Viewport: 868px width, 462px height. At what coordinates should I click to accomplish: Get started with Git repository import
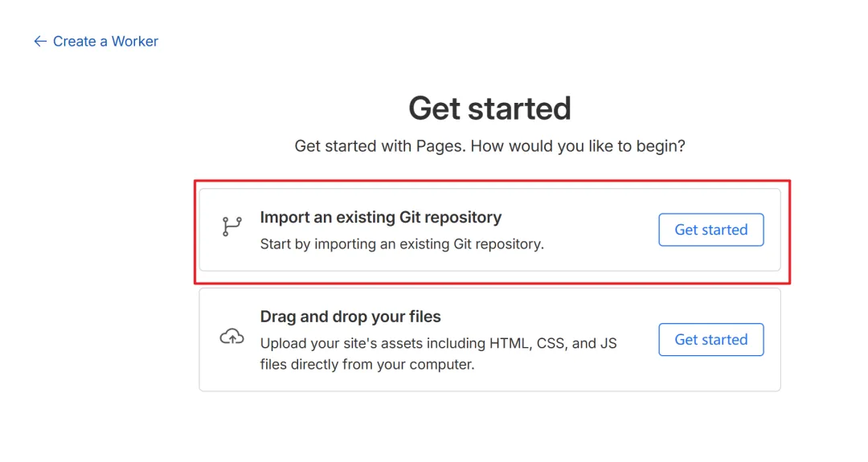(x=710, y=230)
